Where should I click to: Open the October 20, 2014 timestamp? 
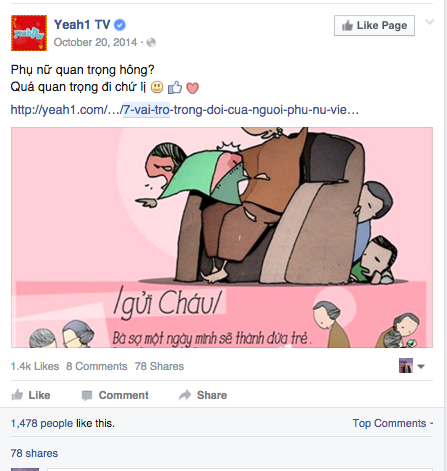click(x=95, y=42)
